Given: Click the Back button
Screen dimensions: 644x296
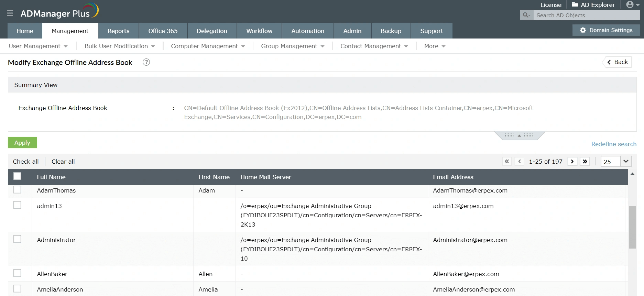Looking at the screenshot, I should [618, 62].
